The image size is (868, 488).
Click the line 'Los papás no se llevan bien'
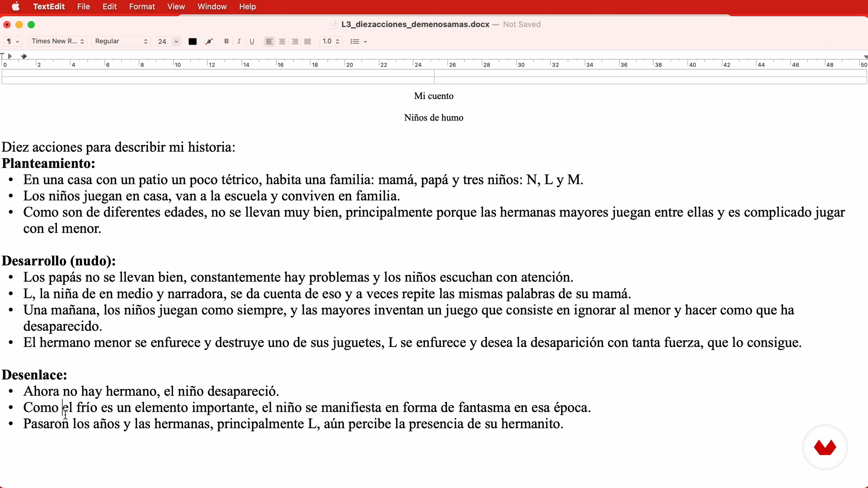coord(298,277)
